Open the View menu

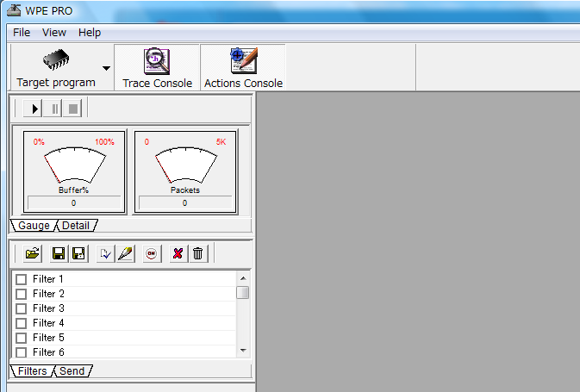54,32
